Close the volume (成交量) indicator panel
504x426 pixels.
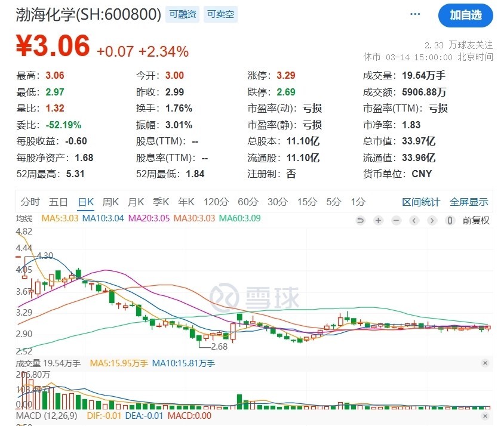tap(485, 363)
